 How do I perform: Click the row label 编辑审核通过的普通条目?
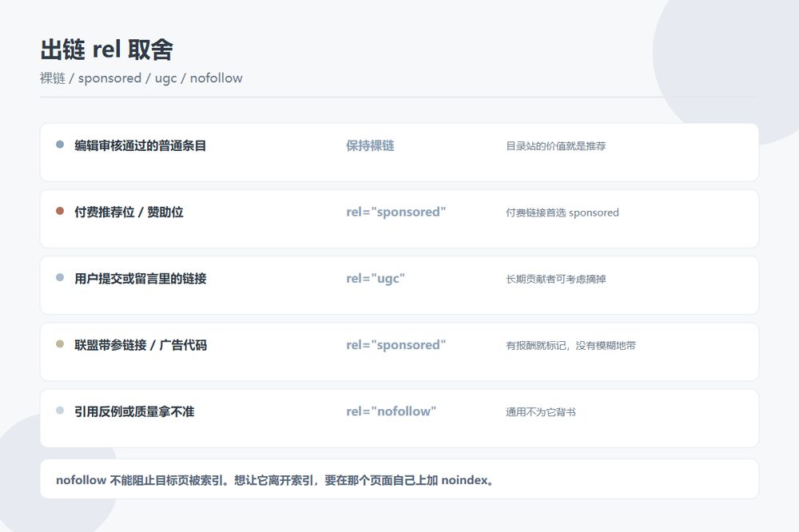click(x=140, y=145)
